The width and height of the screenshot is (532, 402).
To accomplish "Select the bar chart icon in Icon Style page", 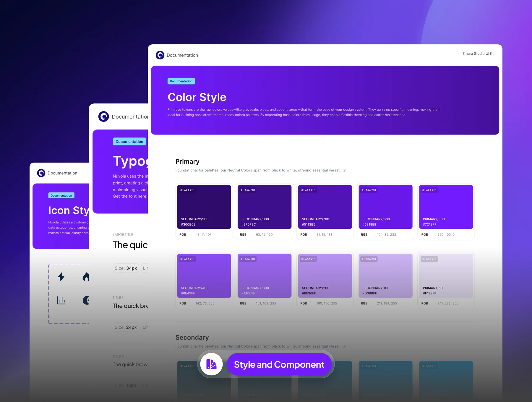I will [x=61, y=300].
